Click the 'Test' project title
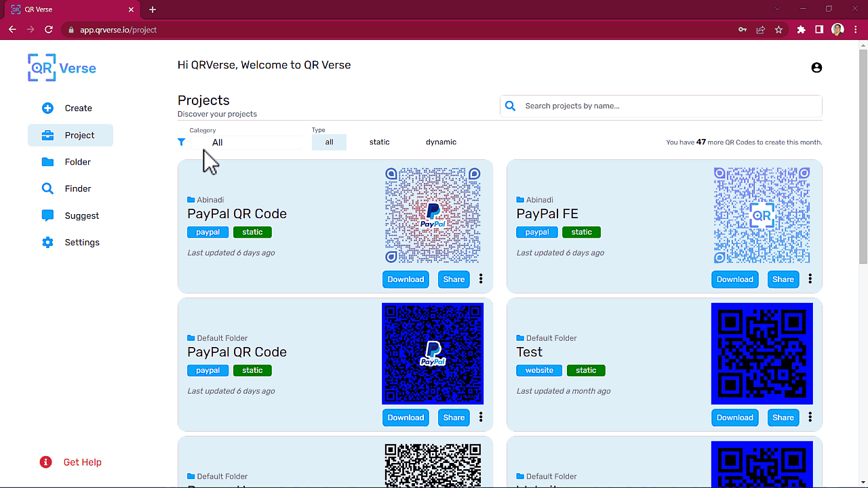868x488 pixels. pyautogui.click(x=530, y=352)
